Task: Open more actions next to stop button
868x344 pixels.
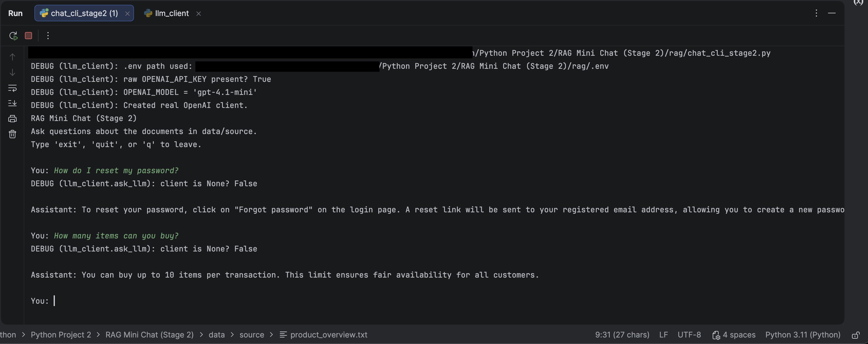Action: [x=48, y=36]
